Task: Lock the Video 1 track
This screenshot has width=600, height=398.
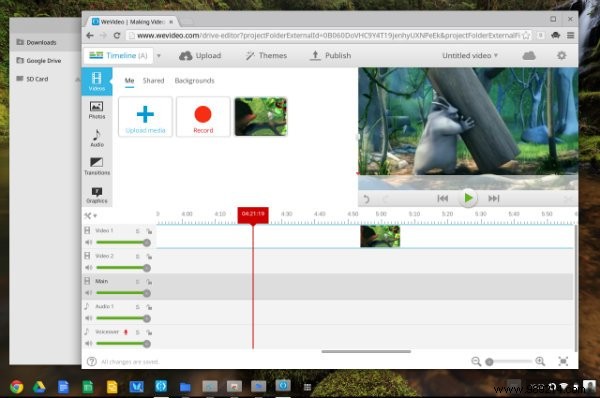Action: [149, 231]
